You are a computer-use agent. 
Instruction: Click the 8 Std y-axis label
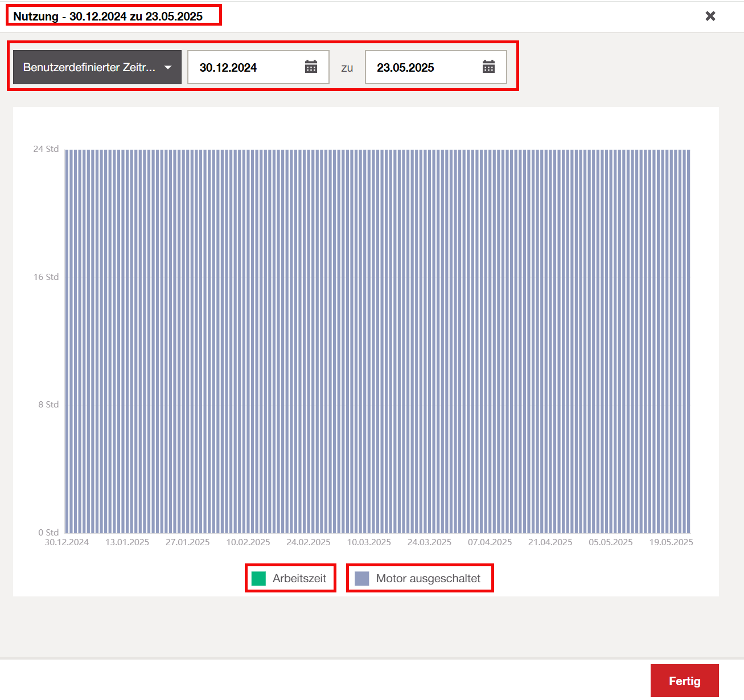point(48,405)
